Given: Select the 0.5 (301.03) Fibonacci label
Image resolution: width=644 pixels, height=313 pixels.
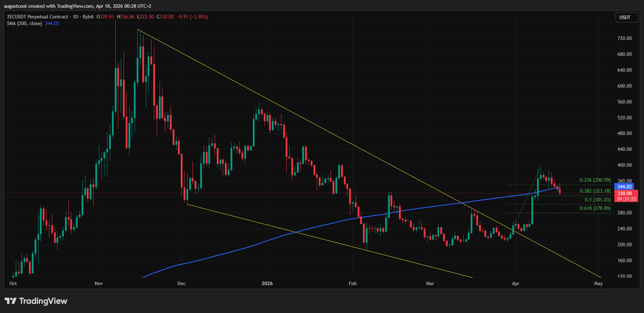Looking at the screenshot, I should click(x=598, y=200).
